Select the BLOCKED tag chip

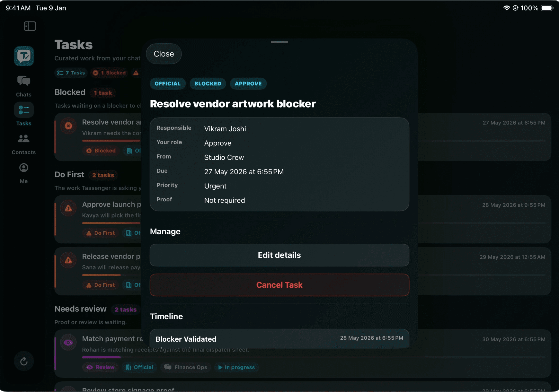(208, 84)
